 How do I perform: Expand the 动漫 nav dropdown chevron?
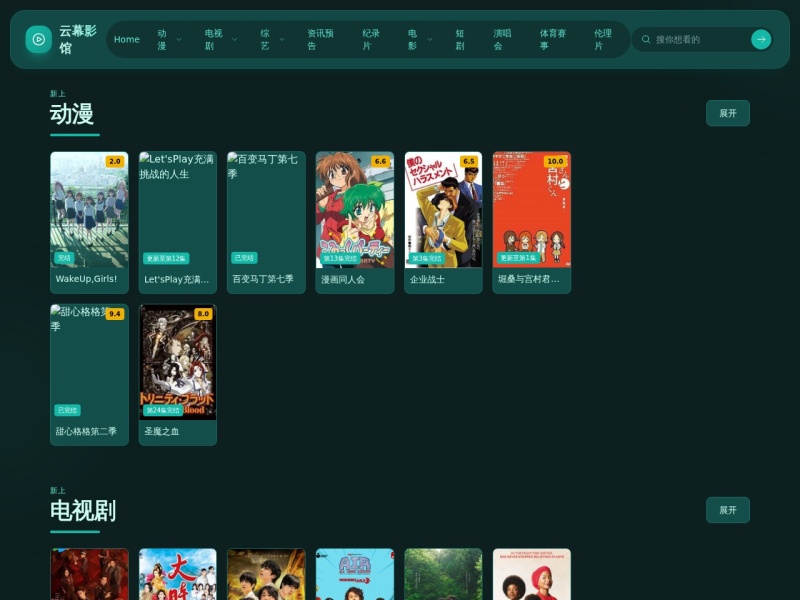point(179,39)
